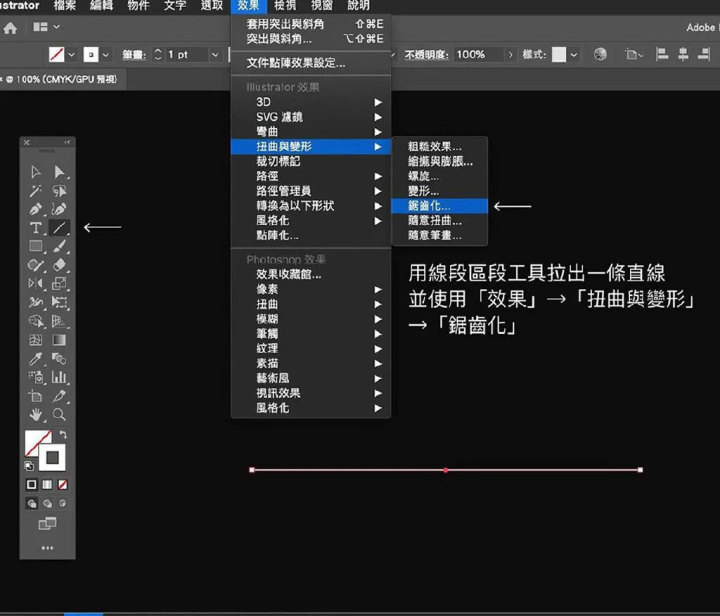Open the 3D effect submenu
Screen dimensions: 720x616
pyautogui.click(x=311, y=102)
